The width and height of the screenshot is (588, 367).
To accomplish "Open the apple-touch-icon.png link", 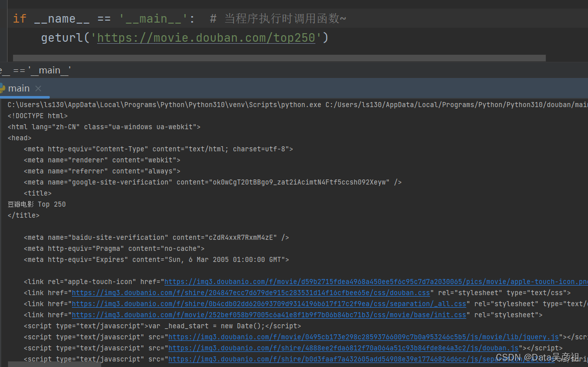I will (376, 282).
